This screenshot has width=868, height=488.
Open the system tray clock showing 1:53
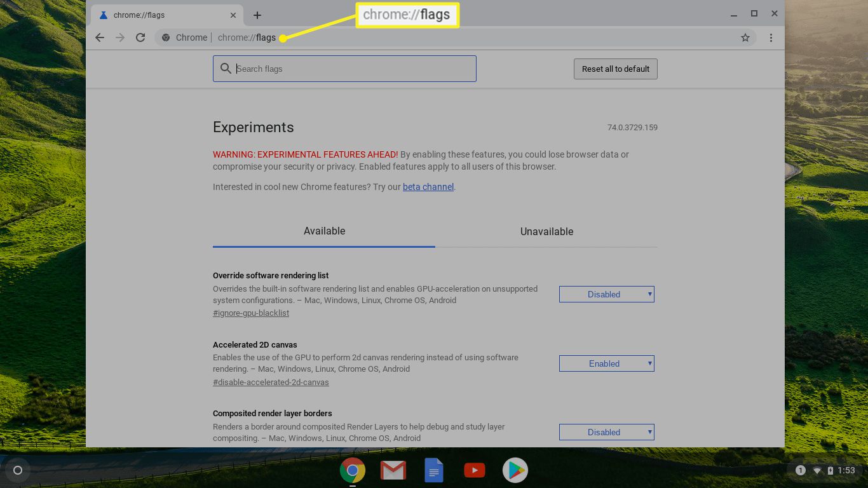tap(846, 470)
